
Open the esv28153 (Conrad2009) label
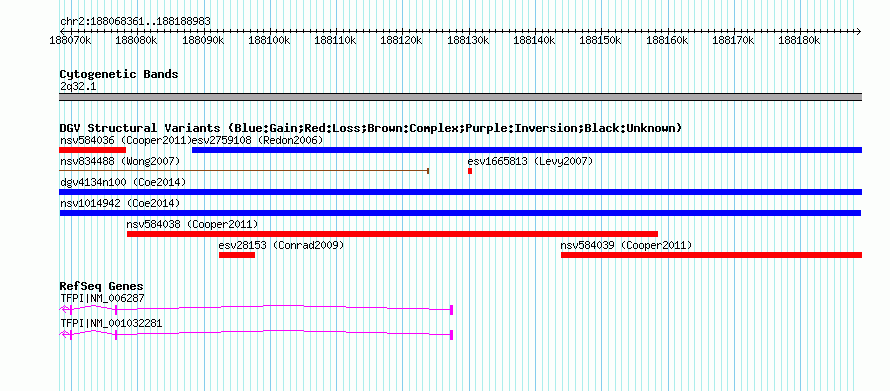click(282, 245)
